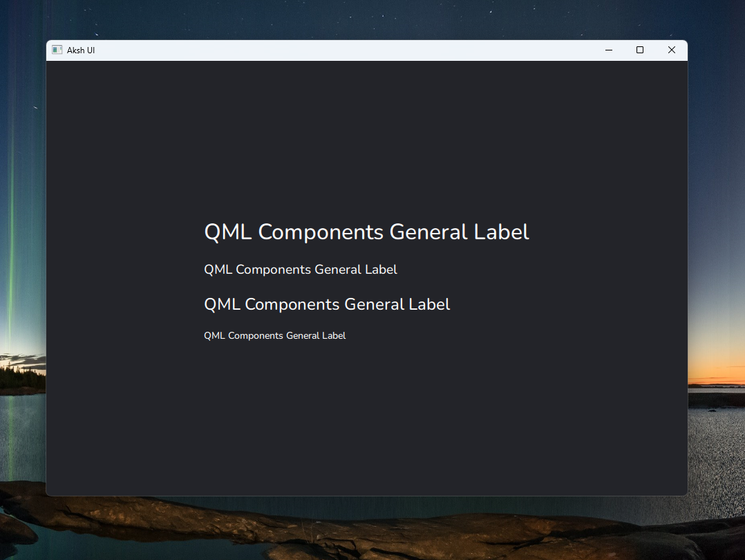Click the second QML Components General Label
This screenshot has height=560, width=745.
300,270
